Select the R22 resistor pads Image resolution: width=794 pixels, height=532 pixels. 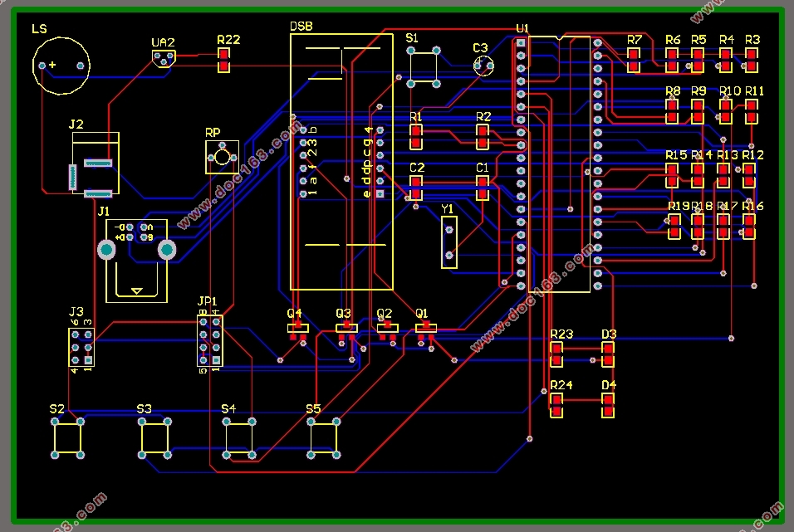click(x=223, y=61)
